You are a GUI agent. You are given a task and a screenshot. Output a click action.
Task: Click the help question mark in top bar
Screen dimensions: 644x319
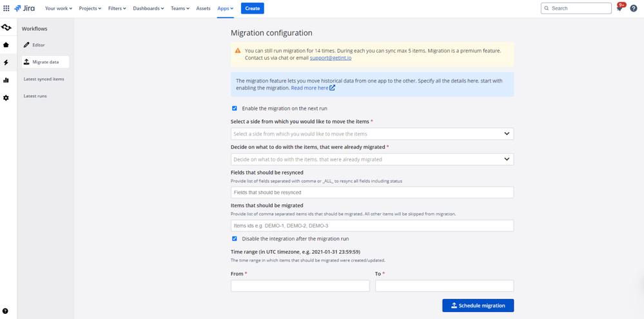point(633,8)
